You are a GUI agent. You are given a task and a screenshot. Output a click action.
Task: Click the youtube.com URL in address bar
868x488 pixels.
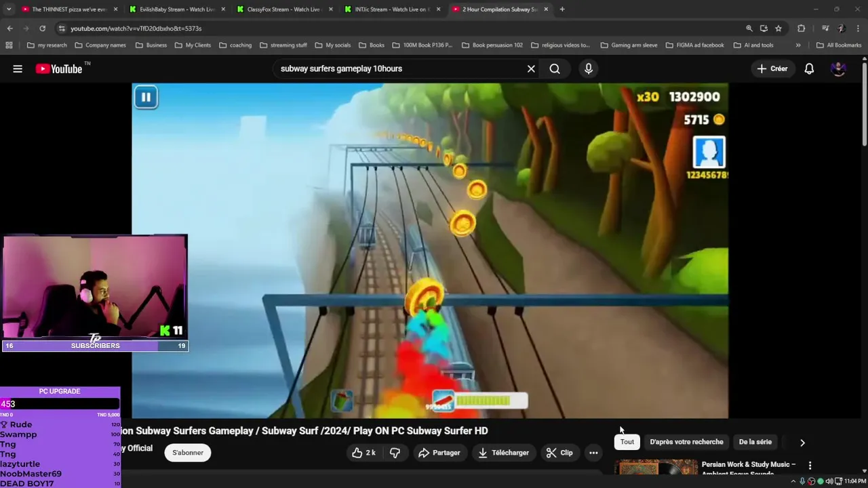point(136,28)
